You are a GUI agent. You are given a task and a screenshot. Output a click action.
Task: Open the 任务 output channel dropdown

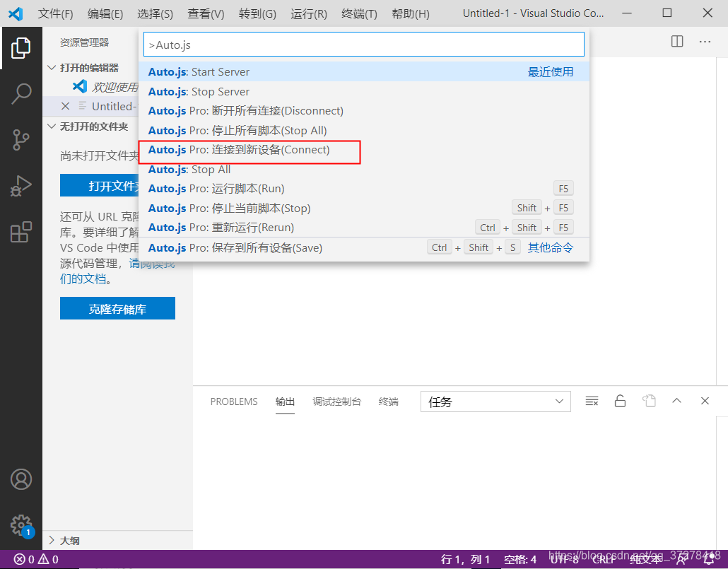click(x=495, y=401)
